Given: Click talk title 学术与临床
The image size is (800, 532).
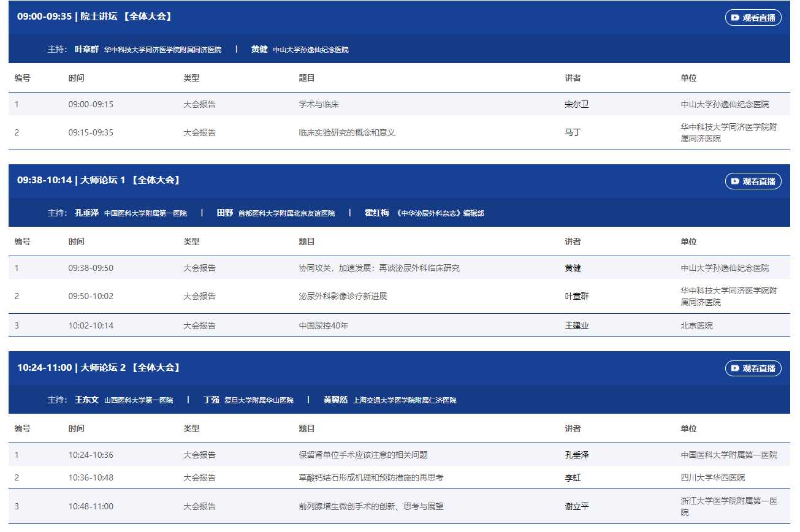Looking at the screenshot, I should click(x=319, y=104).
